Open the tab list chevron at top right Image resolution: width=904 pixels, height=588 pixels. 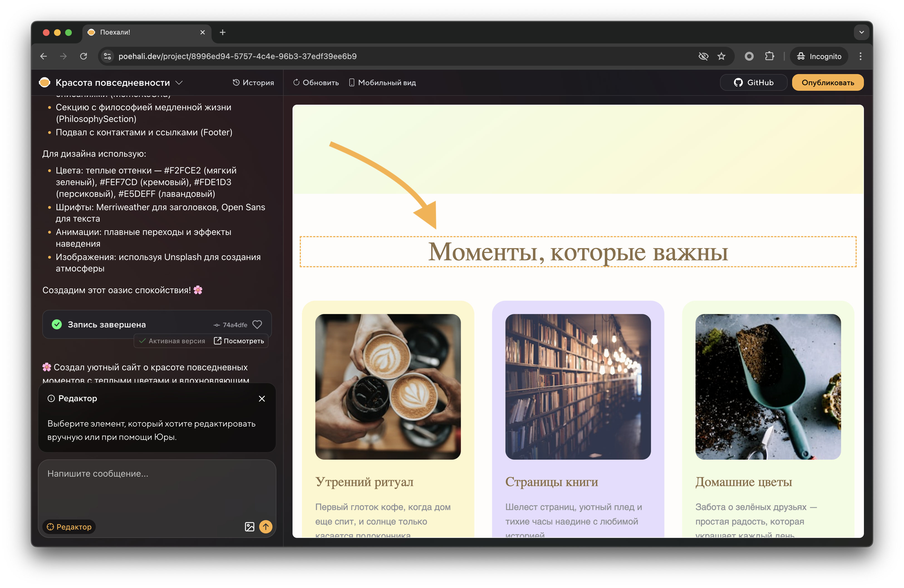point(861,32)
